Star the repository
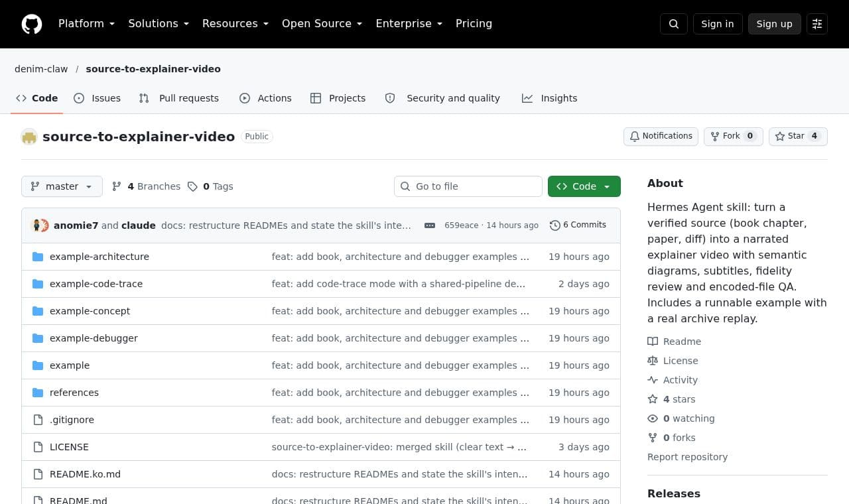This screenshot has height=504, width=849. [x=798, y=136]
